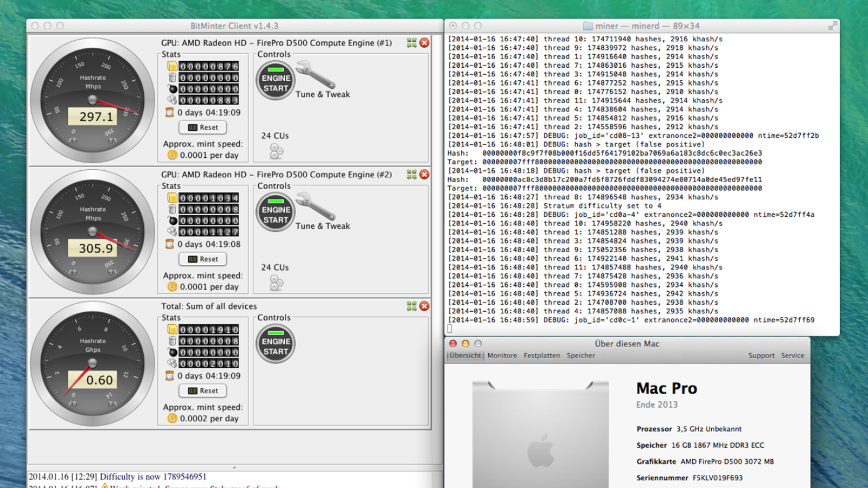Click gears icon in GPU #2 stats row
This screenshot has width=868, height=488.
(x=173, y=232)
